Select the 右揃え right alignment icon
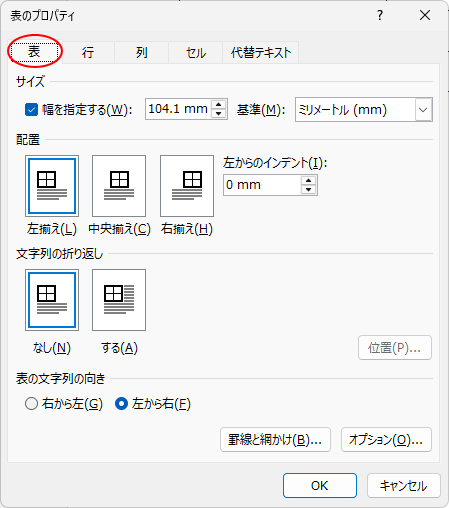Viewport: 449px width, 508px height. click(x=187, y=186)
